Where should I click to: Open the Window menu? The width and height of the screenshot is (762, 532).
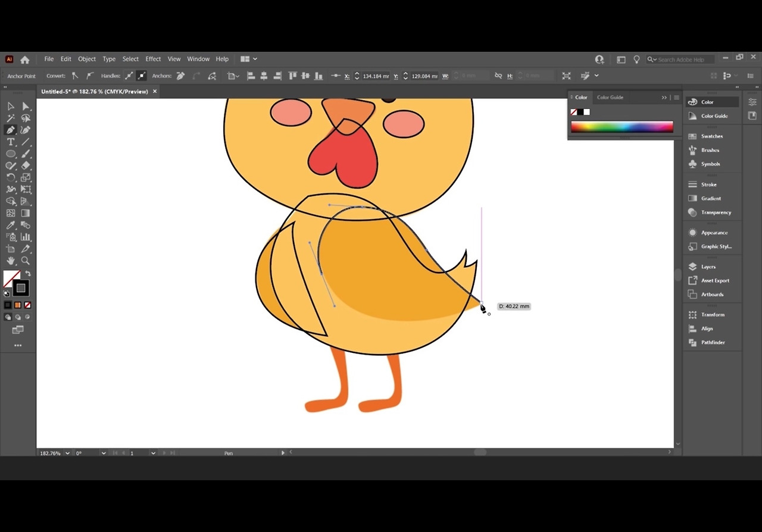pyautogui.click(x=198, y=59)
